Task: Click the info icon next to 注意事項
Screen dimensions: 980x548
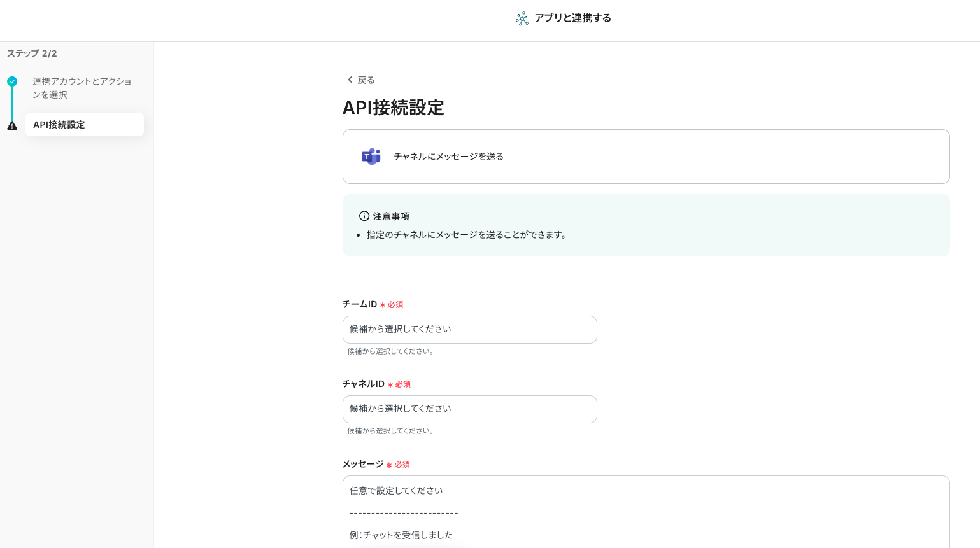Action: pos(364,216)
